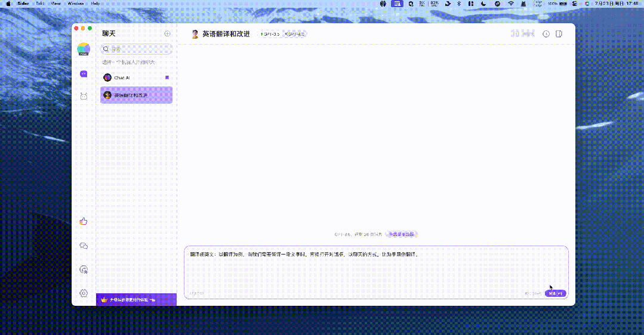Open the Window menu in menu bar
This screenshot has height=335, width=644.
[76, 4]
